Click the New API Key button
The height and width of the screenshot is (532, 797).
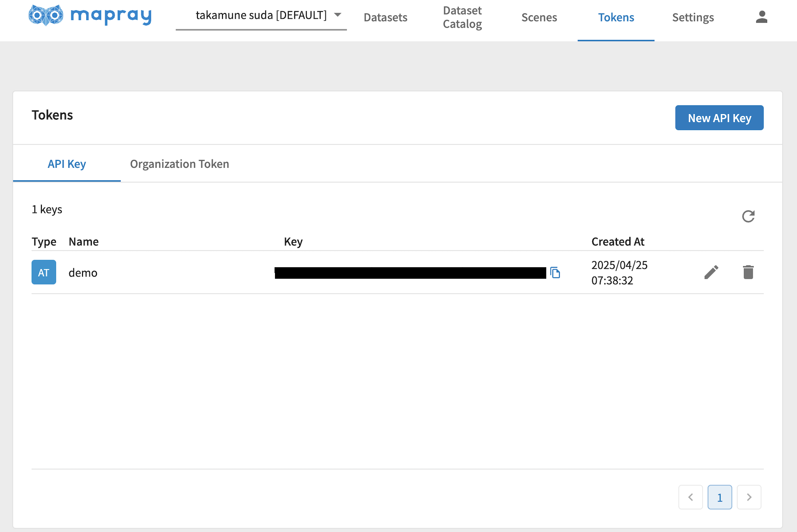pyautogui.click(x=719, y=118)
